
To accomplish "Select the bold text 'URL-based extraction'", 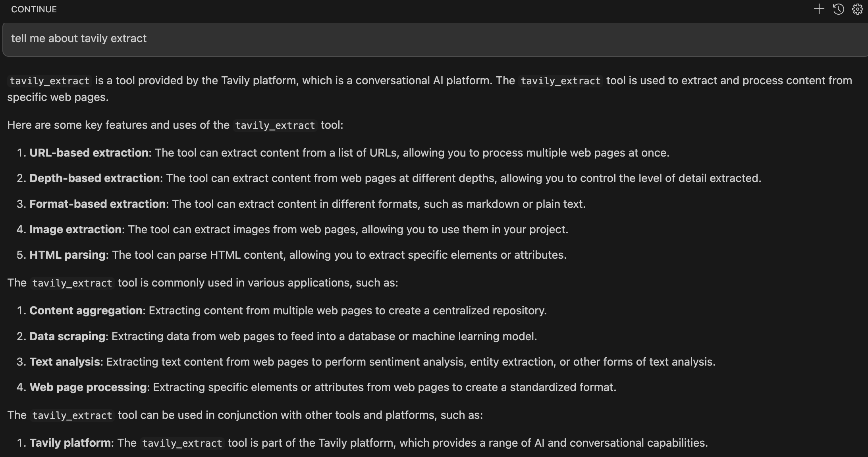I will [88, 153].
